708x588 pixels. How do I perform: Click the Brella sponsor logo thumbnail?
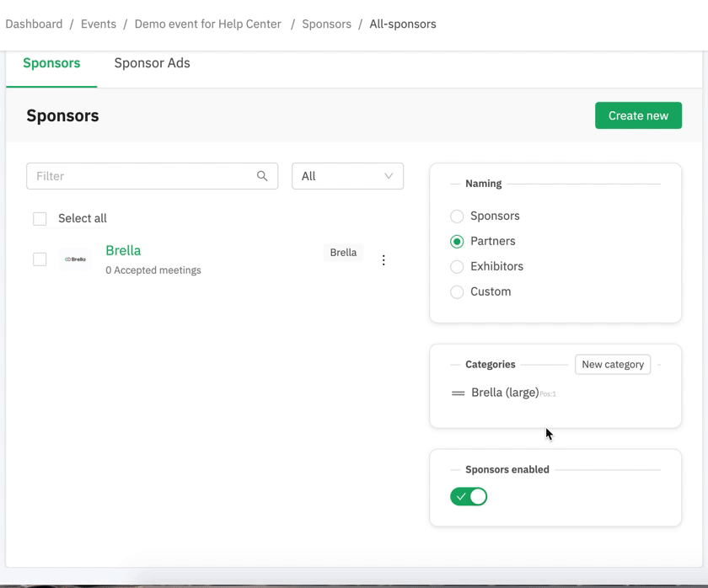click(75, 259)
